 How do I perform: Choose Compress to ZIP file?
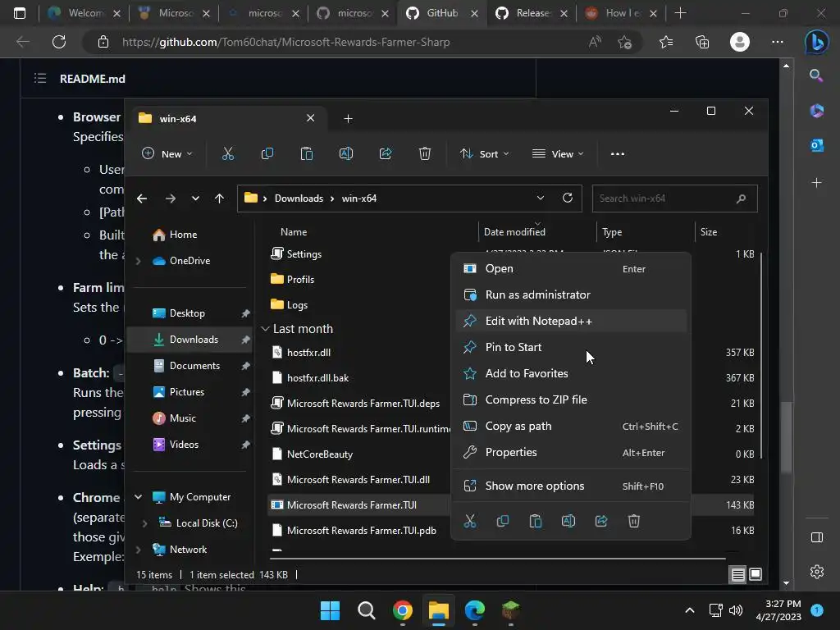point(571,399)
